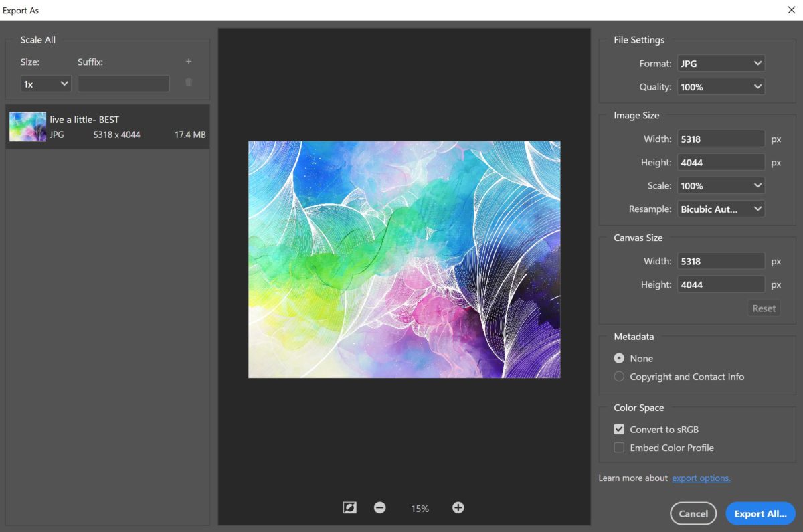Click the trash icon beside the suffix field
Viewport: 803px width, 532px height.
189,82
